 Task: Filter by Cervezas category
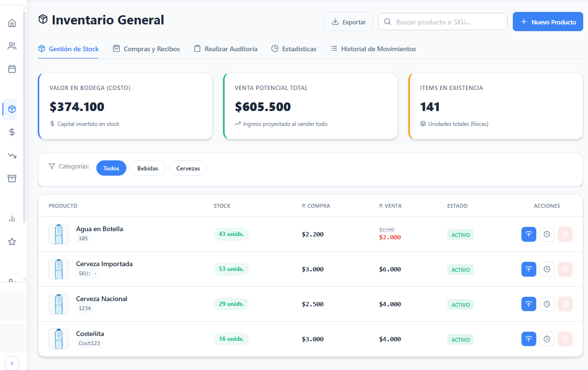(x=188, y=168)
